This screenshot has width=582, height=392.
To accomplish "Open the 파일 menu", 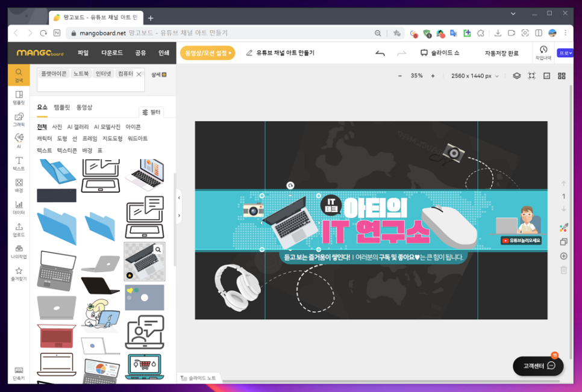I will [83, 53].
